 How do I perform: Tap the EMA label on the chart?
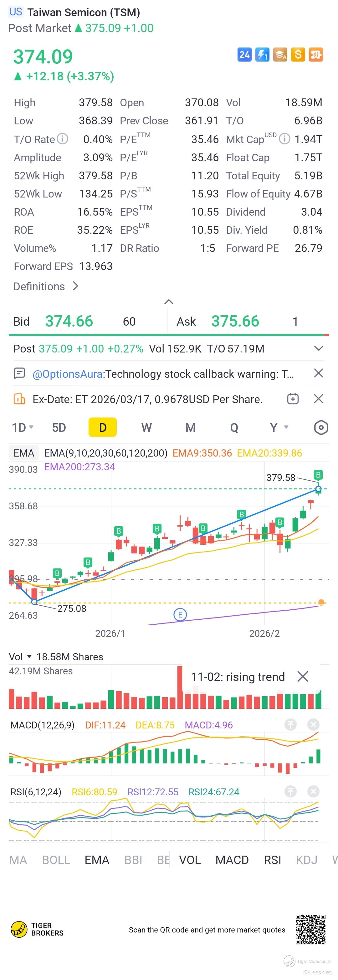click(x=23, y=453)
